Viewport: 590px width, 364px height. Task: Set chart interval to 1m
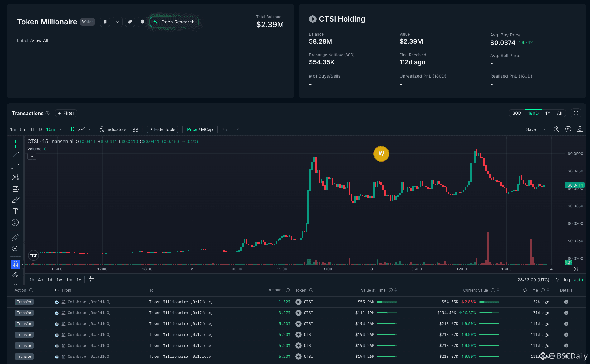tap(13, 129)
